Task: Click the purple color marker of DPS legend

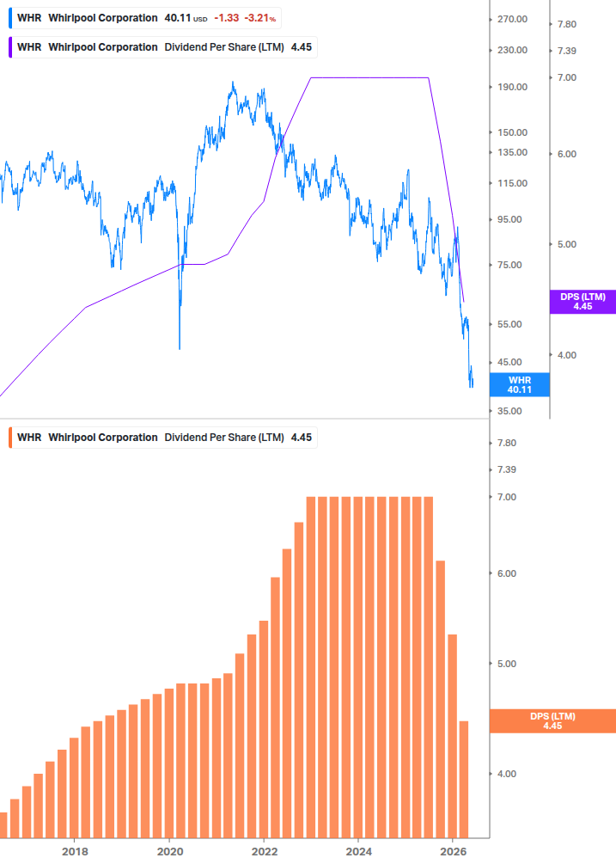Action: [10, 47]
